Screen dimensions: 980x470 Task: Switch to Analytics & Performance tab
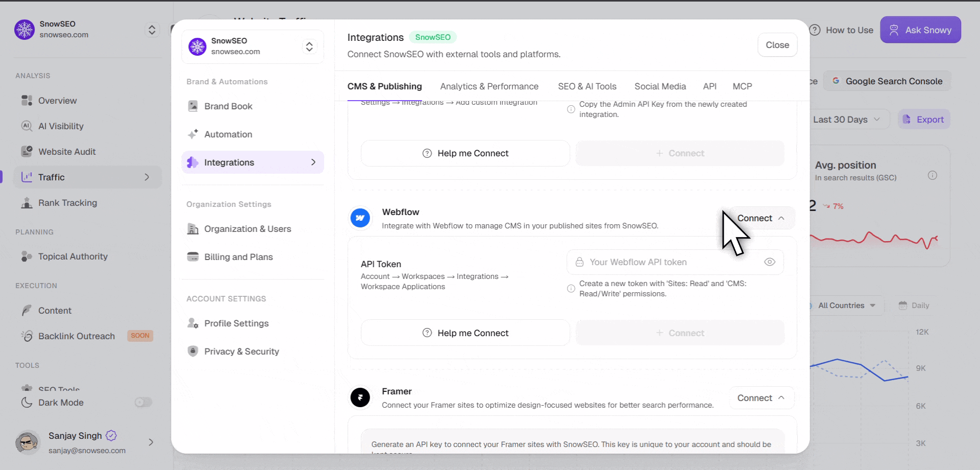click(489, 86)
